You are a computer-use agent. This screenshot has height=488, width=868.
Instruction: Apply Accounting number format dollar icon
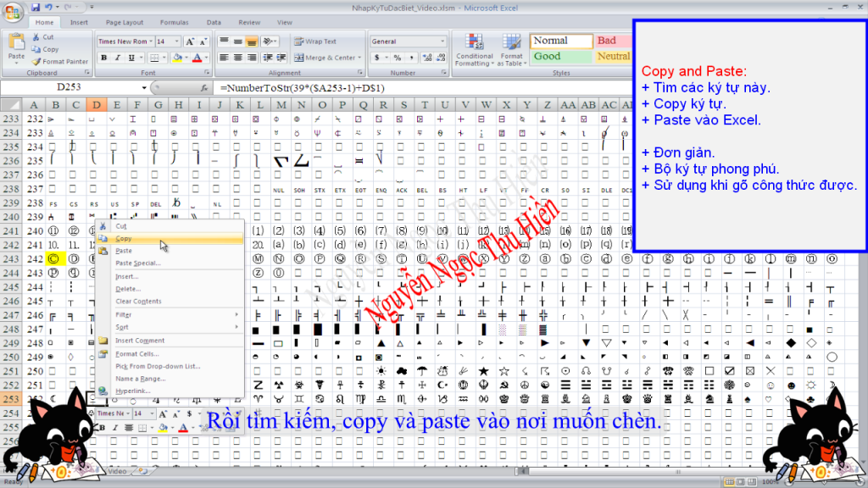tap(377, 58)
